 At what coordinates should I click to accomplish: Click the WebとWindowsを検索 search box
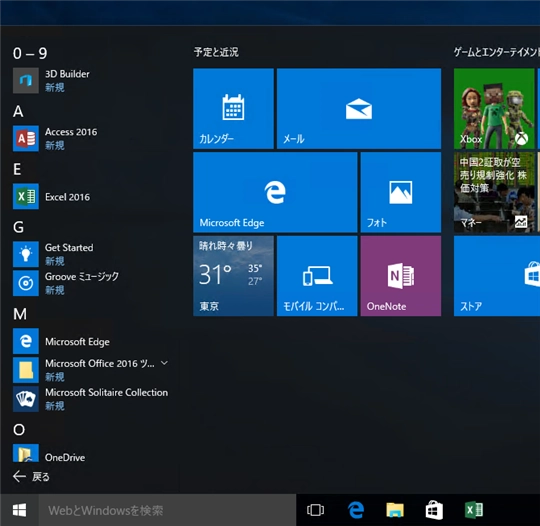click(167, 510)
